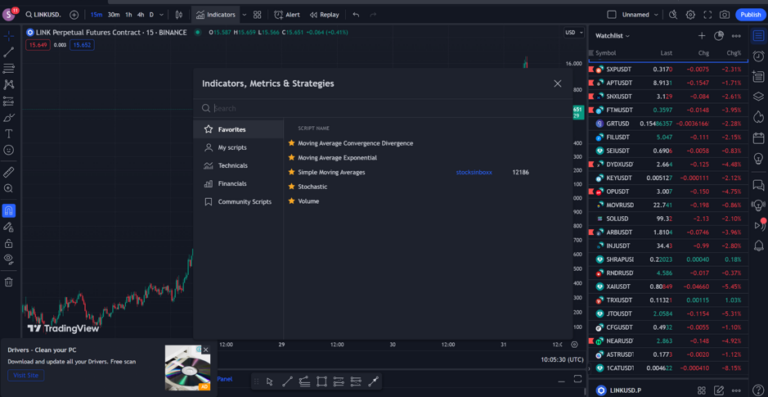Viewport: 768px width, 397px height.
Task: Add a symbol to compare
Action: point(74,15)
